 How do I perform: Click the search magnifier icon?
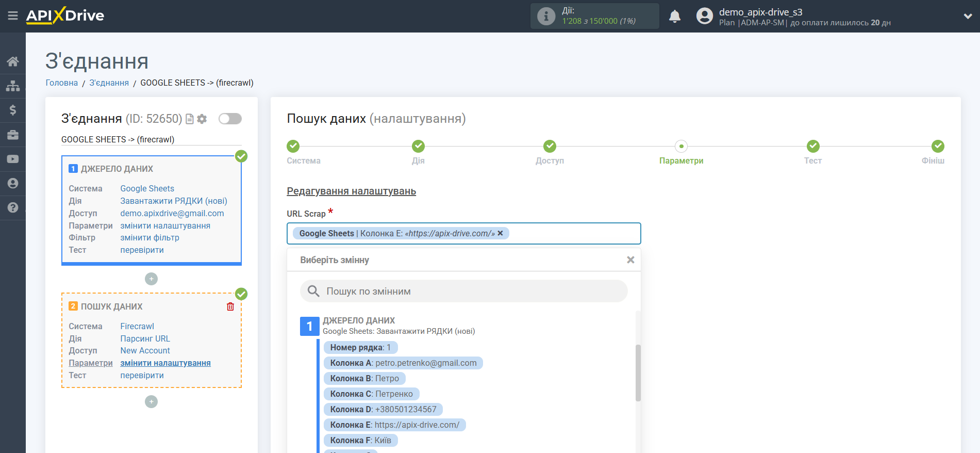click(313, 291)
